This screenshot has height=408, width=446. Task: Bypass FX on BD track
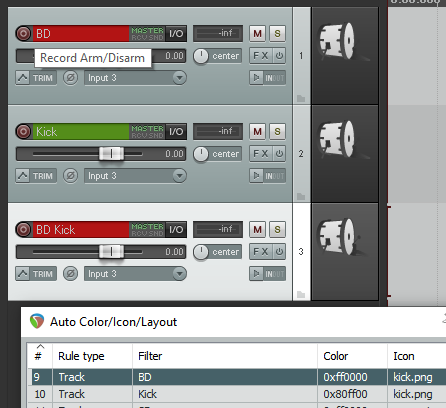tap(279, 56)
